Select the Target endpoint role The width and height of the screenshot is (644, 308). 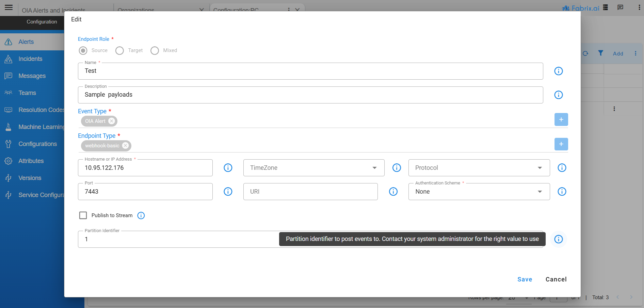pyautogui.click(x=119, y=50)
